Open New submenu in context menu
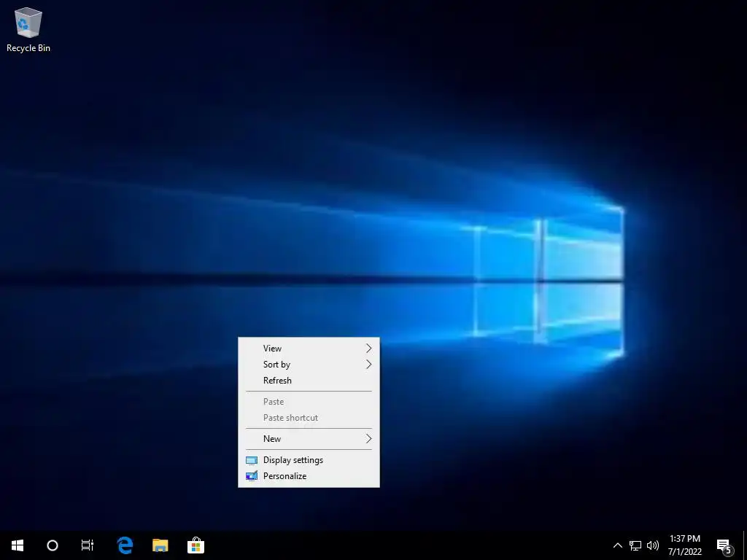This screenshot has height=560, width=747. coord(309,439)
